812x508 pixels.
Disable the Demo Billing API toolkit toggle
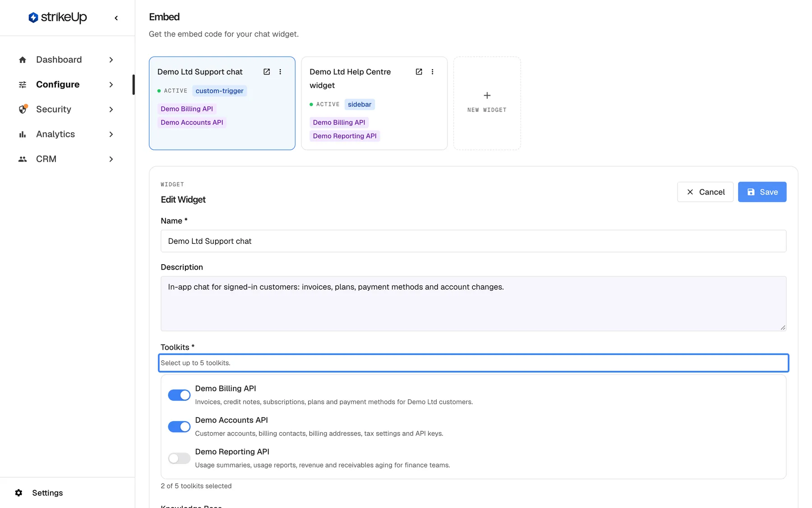[x=179, y=395]
